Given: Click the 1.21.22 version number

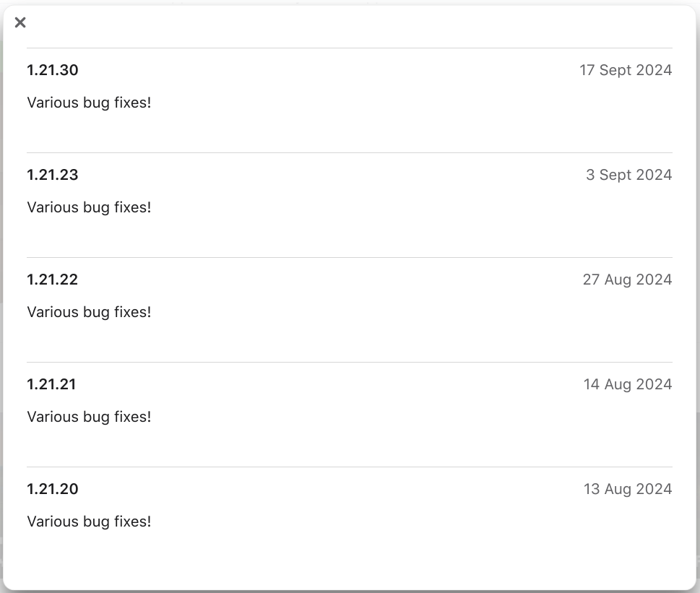Looking at the screenshot, I should [53, 280].
